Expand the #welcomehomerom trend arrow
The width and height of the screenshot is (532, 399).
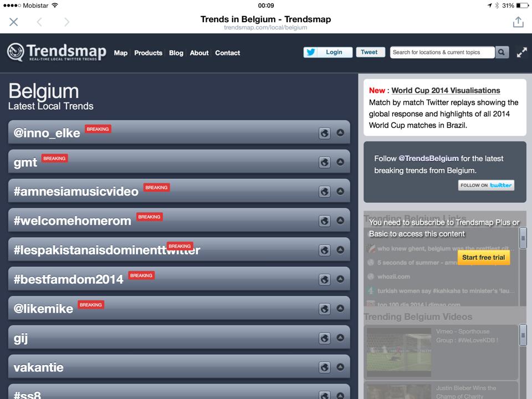coord(340,221)
